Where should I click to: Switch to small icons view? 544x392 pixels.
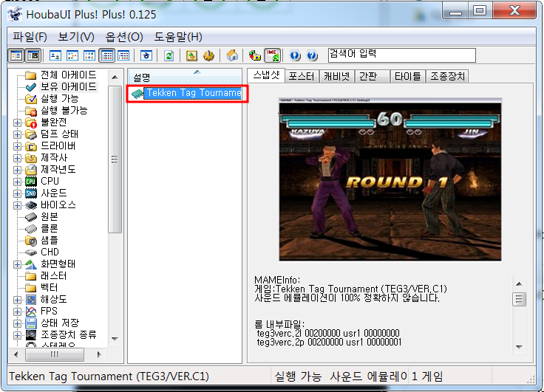pos(72,55)
